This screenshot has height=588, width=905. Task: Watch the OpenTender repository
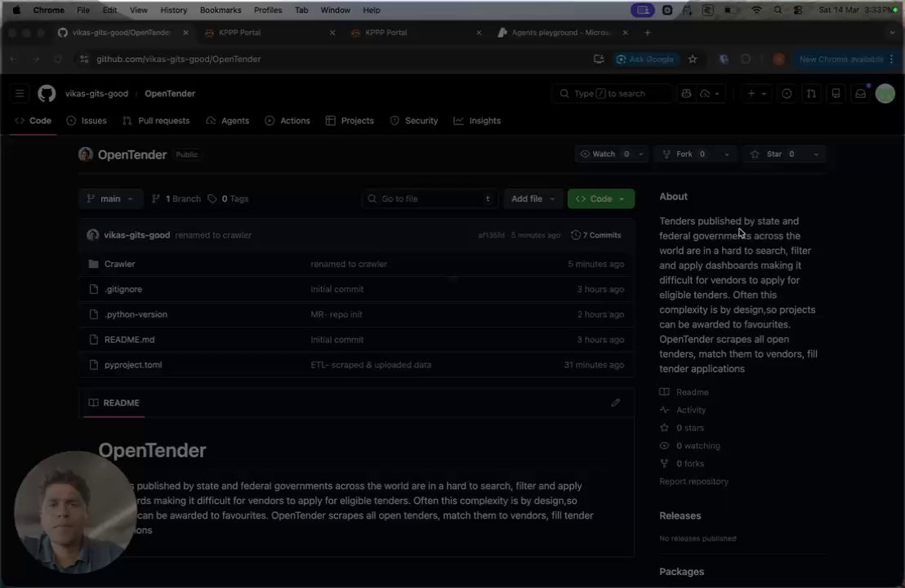tap(604, 154)
